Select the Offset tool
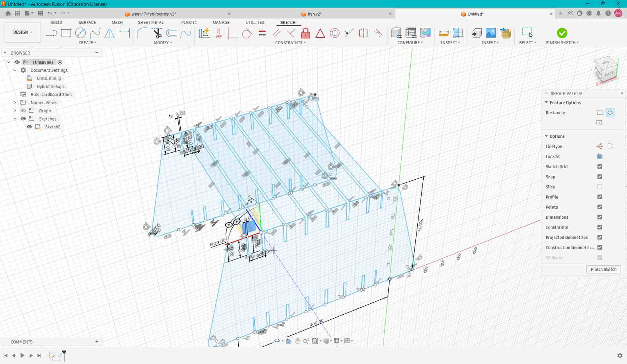The height and width of the screenshot is (364, 627). pyautogui.click(x=171, y=33)
